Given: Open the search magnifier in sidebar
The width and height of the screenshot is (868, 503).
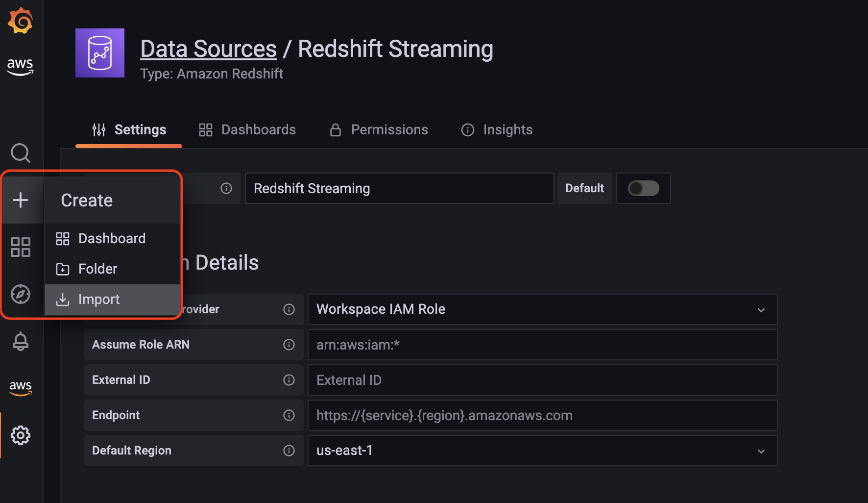Looking at the screenshot, I should click(x=21, y=153).
